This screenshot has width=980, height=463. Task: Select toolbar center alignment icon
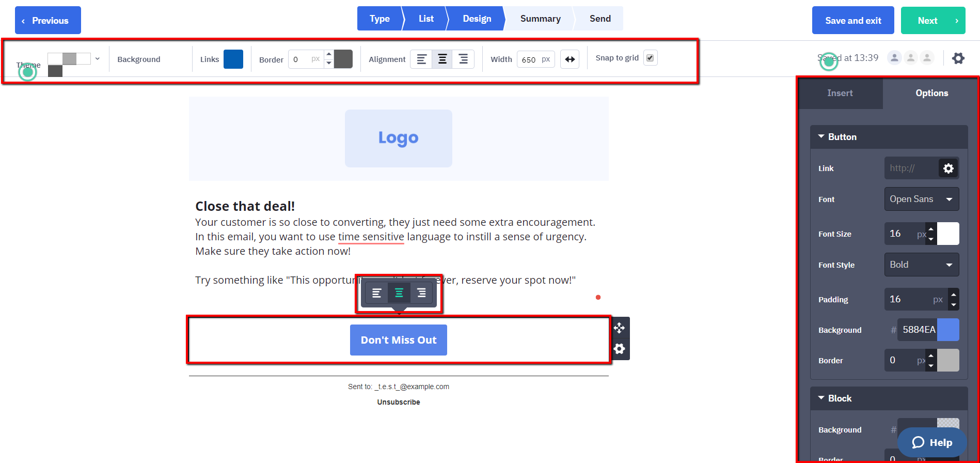pos(442,59)
